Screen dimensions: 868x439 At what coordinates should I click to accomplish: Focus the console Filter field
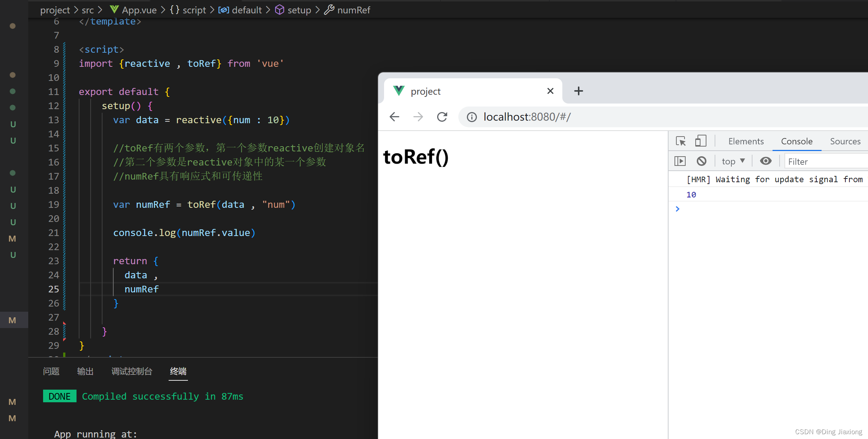tap(826, 161)
